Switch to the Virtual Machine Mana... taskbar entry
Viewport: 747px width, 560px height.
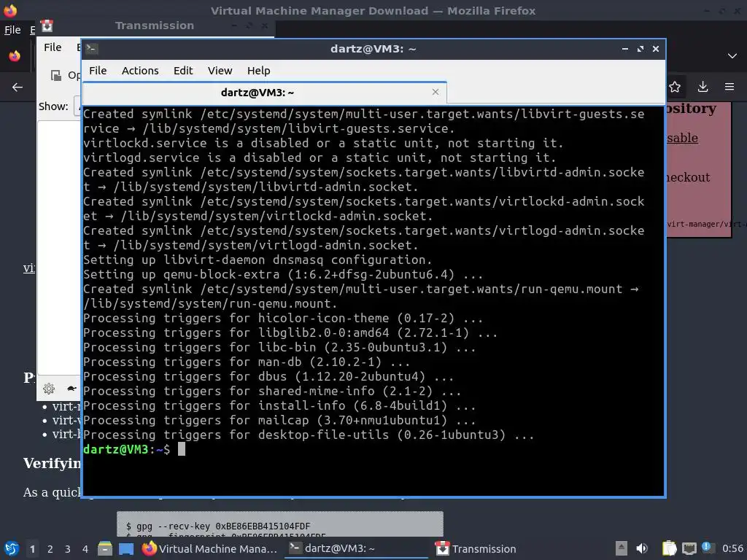click(209, 549)
